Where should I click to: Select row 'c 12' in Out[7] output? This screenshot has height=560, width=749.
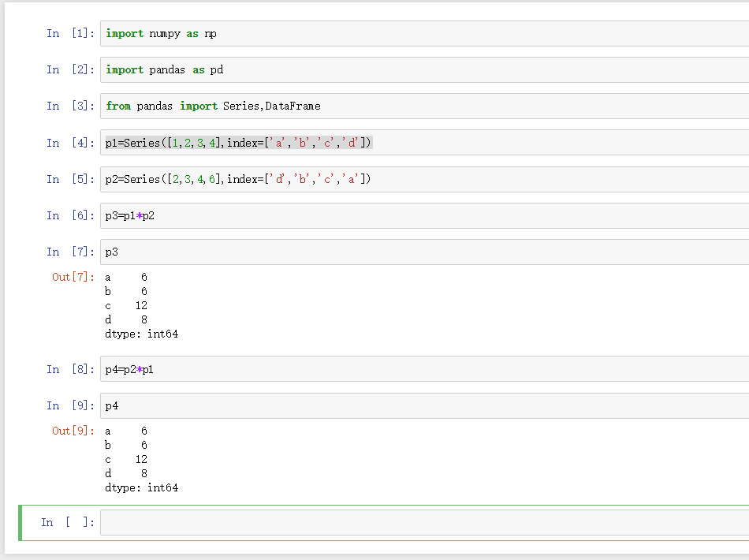pos(126,305)
